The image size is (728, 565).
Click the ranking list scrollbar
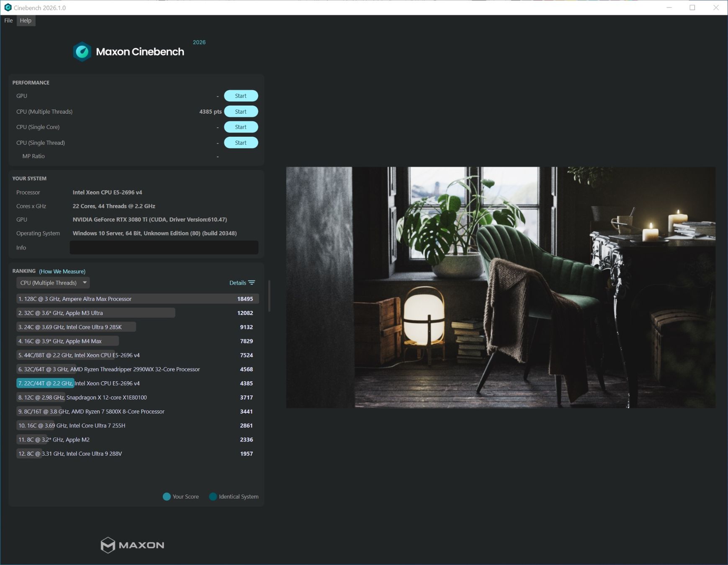269,296
